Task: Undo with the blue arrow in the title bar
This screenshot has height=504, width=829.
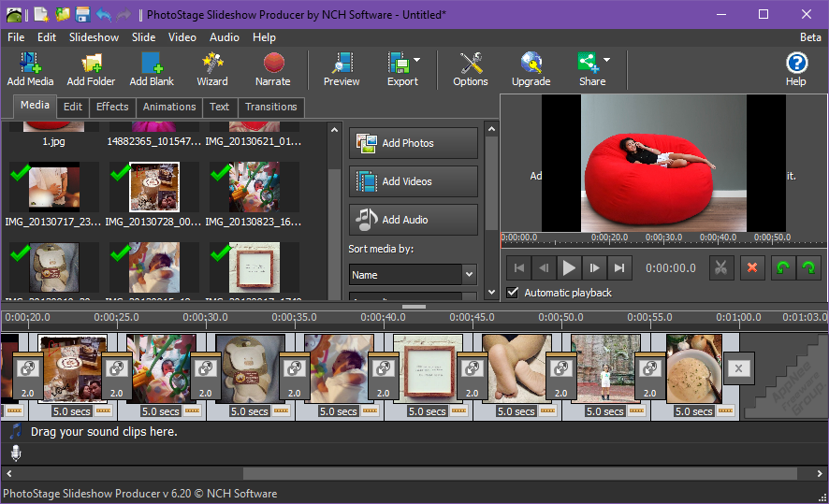Action: 104,14
